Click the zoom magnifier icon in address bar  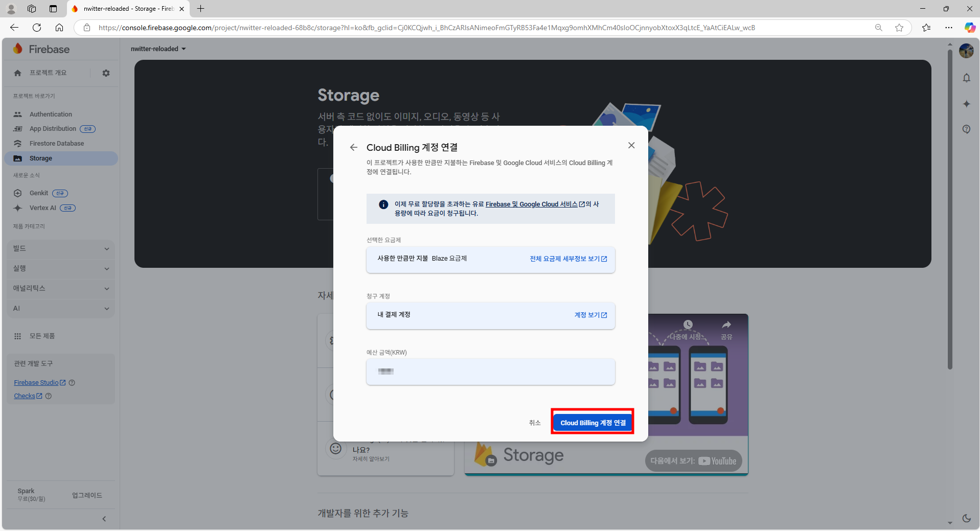point(878,28)
